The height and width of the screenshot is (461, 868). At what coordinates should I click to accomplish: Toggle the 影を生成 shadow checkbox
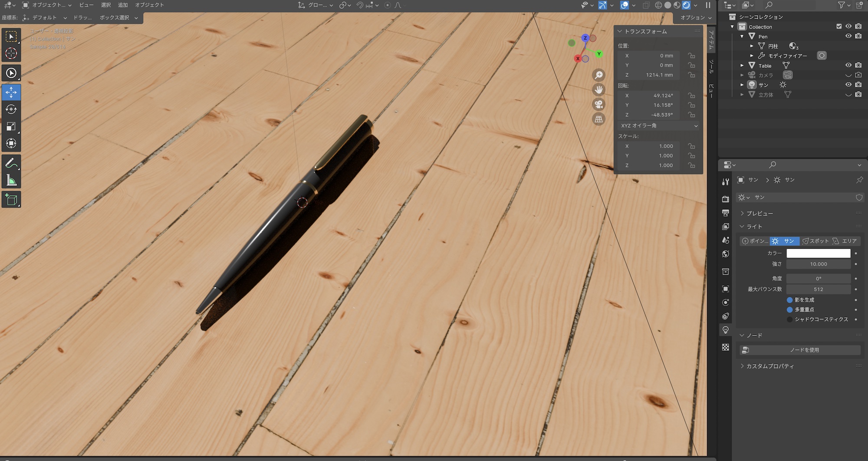(789, 300)
